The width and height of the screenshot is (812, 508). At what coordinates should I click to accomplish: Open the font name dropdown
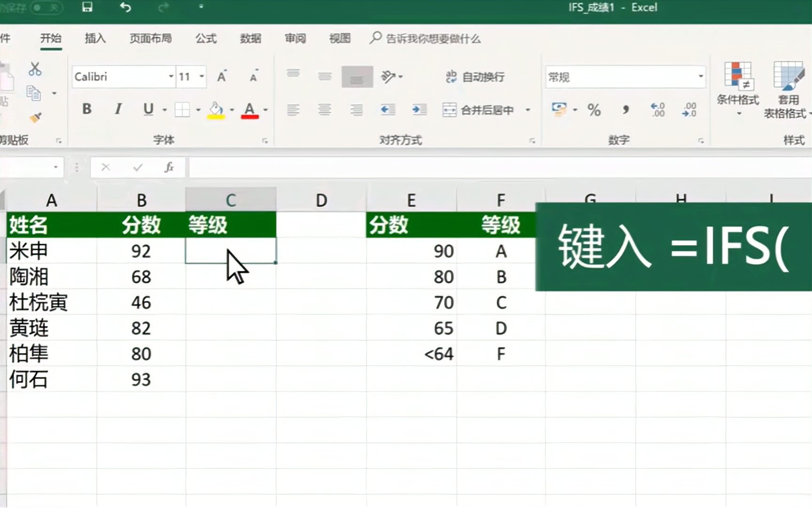171,76
